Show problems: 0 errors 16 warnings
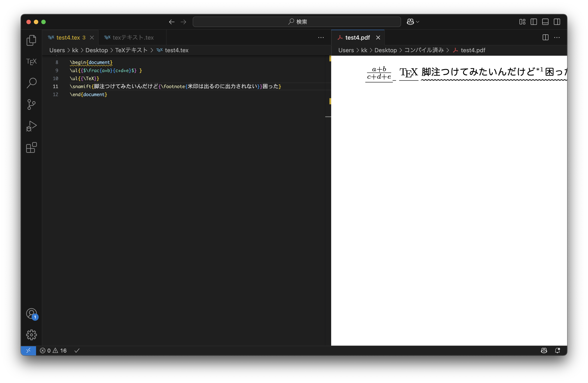This screenshot has height=383, width=588. click(x=53, y=350)
